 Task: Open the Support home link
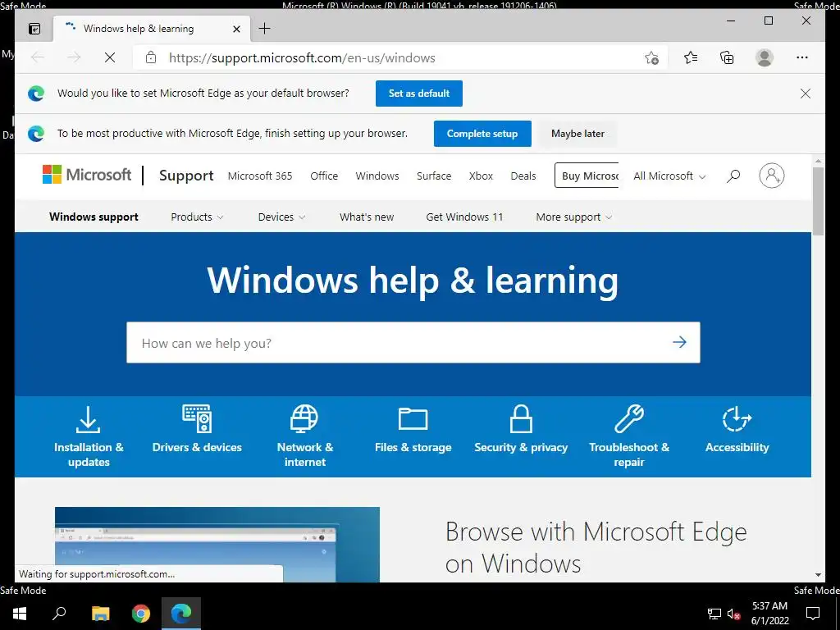(x=186, y=176)
